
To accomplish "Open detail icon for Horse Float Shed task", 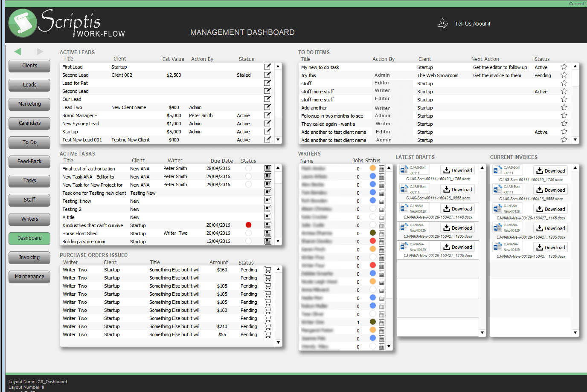I will point(268,233).
